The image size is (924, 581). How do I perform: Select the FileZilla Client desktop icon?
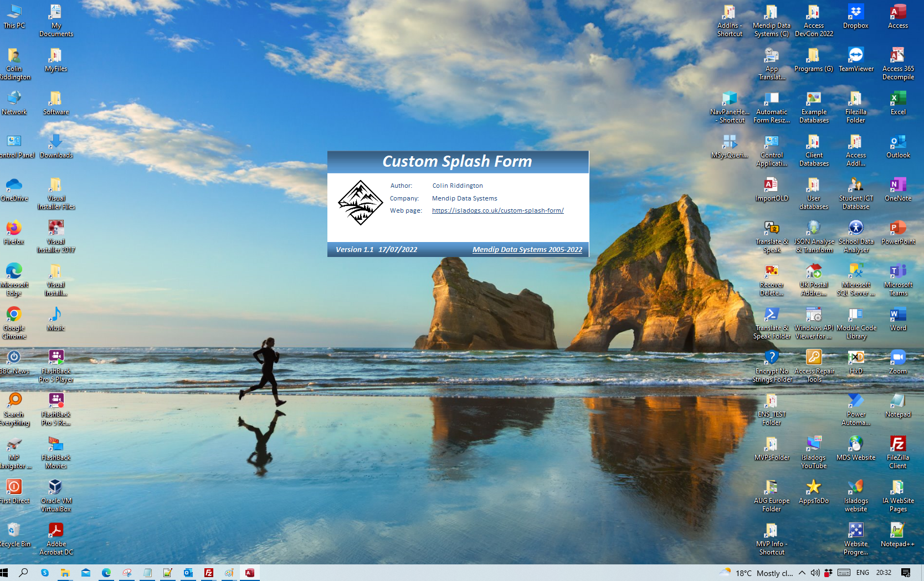(x=898, y=453)
